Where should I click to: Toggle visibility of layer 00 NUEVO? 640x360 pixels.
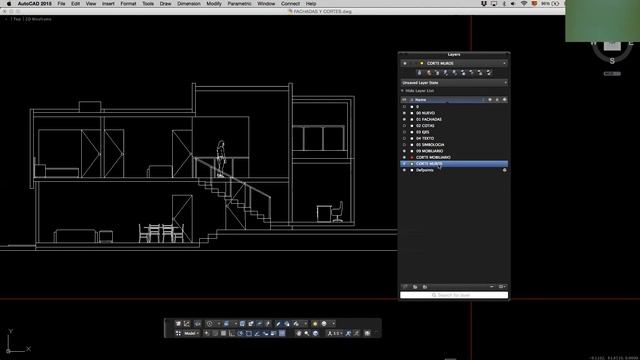coord(404,113)
